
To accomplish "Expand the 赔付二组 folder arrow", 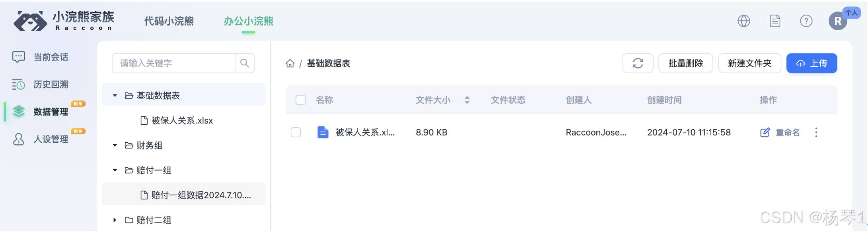I will tap(115, 220).
